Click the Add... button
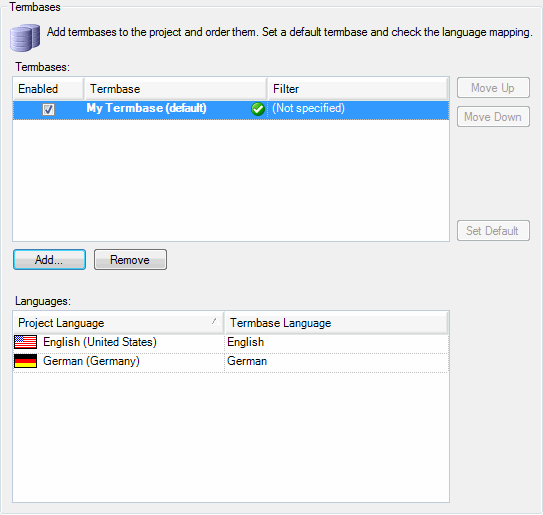This screenshot has height=515, width=543. 49,259
